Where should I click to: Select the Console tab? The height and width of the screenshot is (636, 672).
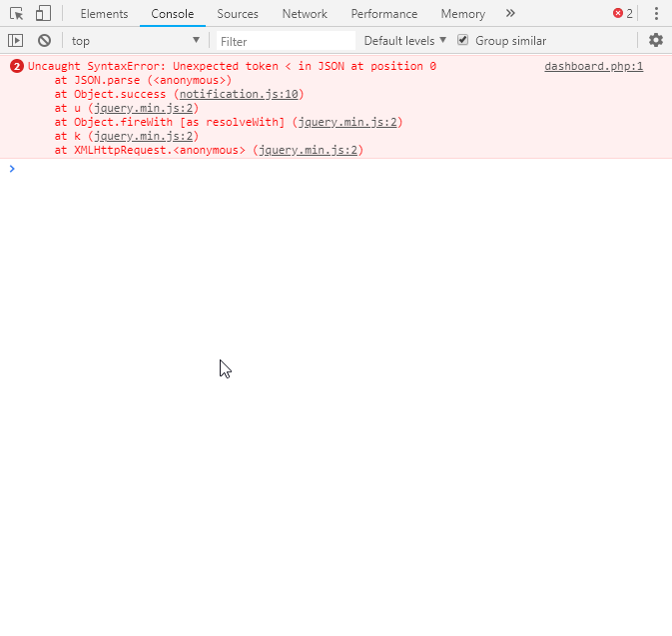[173, 14]
